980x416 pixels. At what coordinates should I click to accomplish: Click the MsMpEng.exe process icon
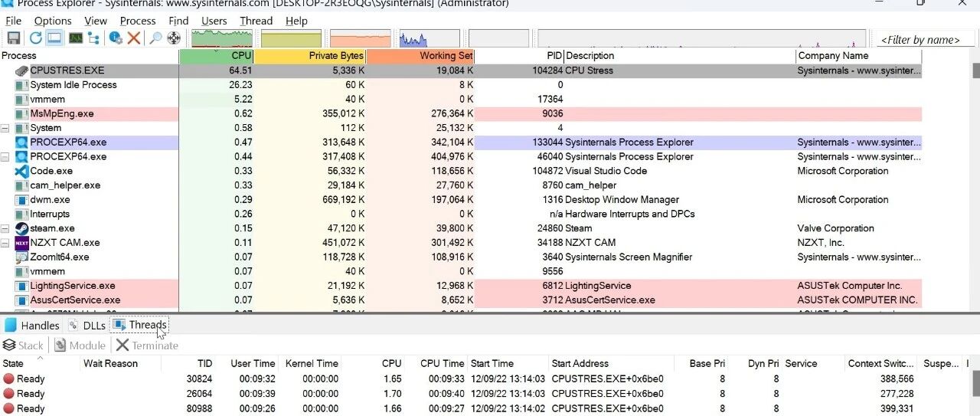pyautogui.click(x=21, y=113)
